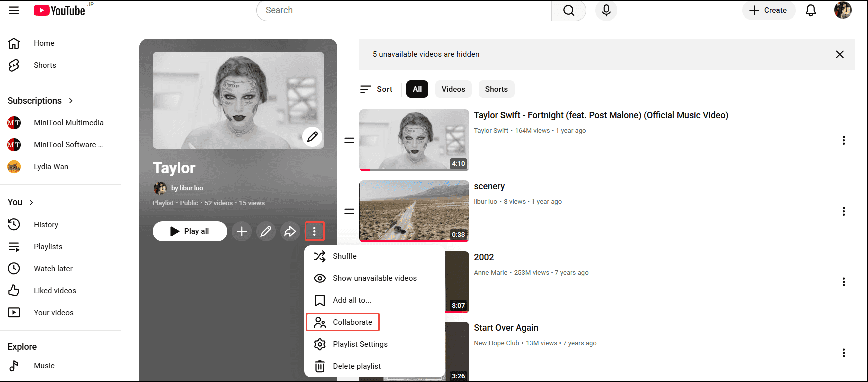The height and width of the screenshot is (382, 868).
Task: Open Fortnight video thumbnail
Action: pos(414,140)
